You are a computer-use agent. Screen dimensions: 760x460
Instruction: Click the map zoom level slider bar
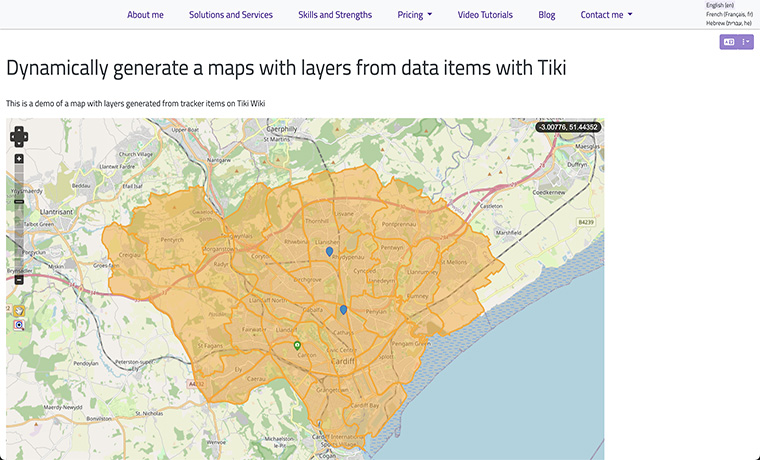(19, 220)
